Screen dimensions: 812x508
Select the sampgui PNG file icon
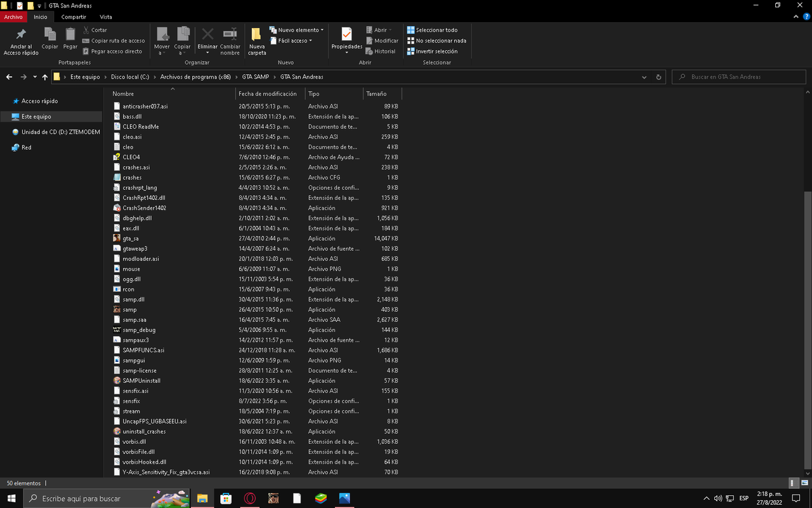pyautogui.click(x=117, y=360)
